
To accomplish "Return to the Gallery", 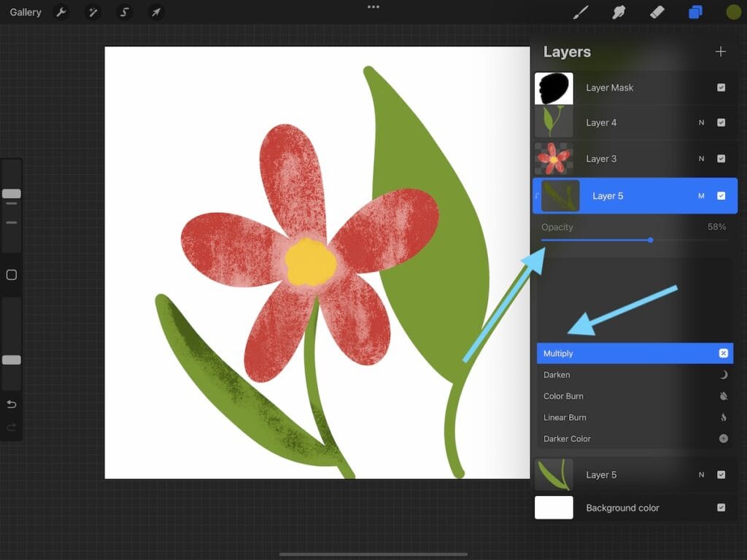I will [x=25, y=12].
